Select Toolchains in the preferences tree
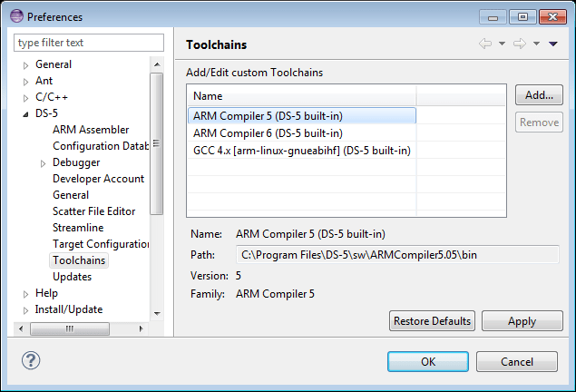Screen dimensions: 576x392 click(79, 260)
